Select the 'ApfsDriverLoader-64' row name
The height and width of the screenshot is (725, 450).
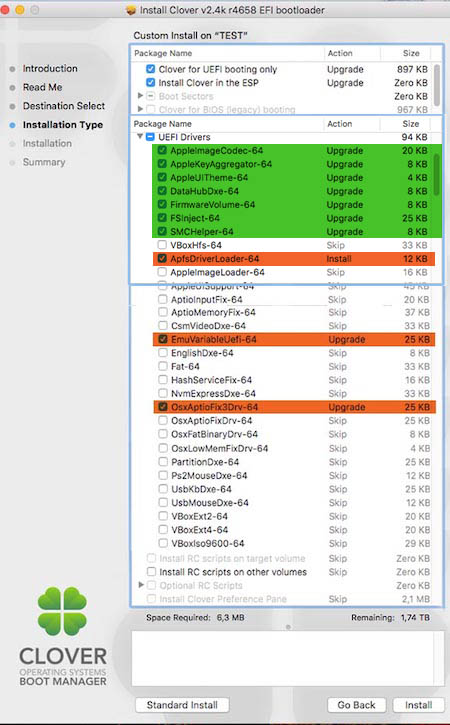(215, 258)
